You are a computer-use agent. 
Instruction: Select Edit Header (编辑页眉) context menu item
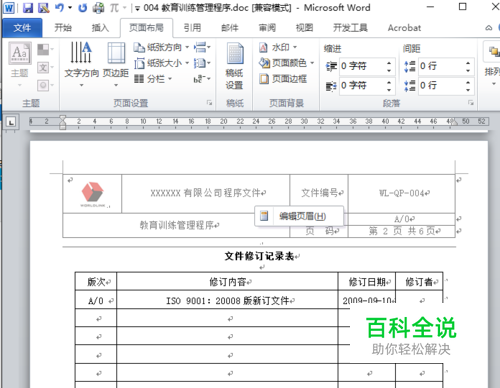pos(299,216)
